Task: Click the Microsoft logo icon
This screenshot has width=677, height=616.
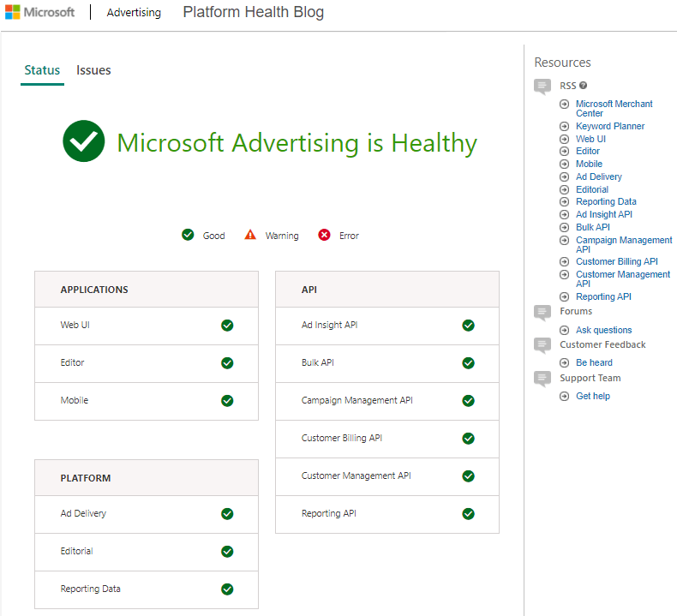Action: [x=15, y=13]
